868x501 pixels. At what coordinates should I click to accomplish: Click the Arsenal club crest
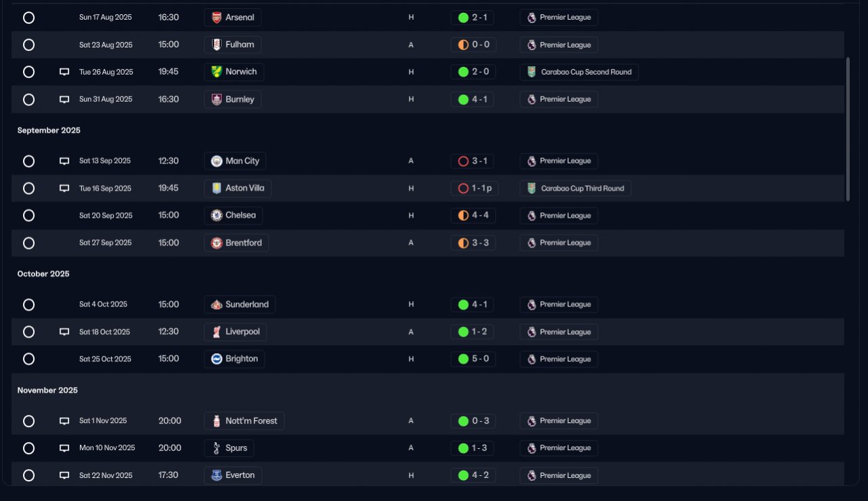[216, 18]
